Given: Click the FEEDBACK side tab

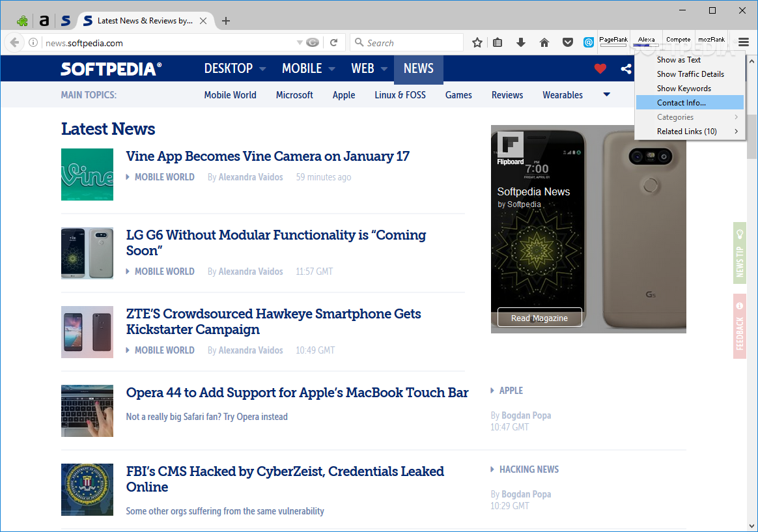Looking at the screenshot, I should [740, 326].
